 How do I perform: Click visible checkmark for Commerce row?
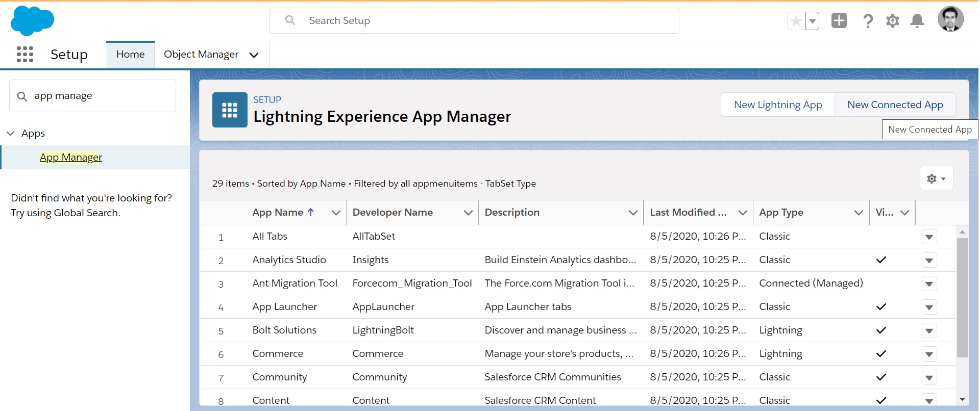click(x=881, y=354)
